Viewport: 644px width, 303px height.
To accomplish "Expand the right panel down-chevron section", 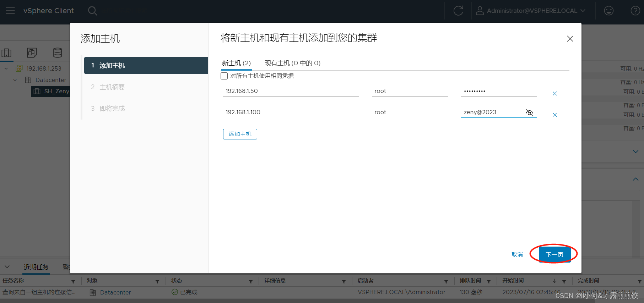I will click(635, 151).
